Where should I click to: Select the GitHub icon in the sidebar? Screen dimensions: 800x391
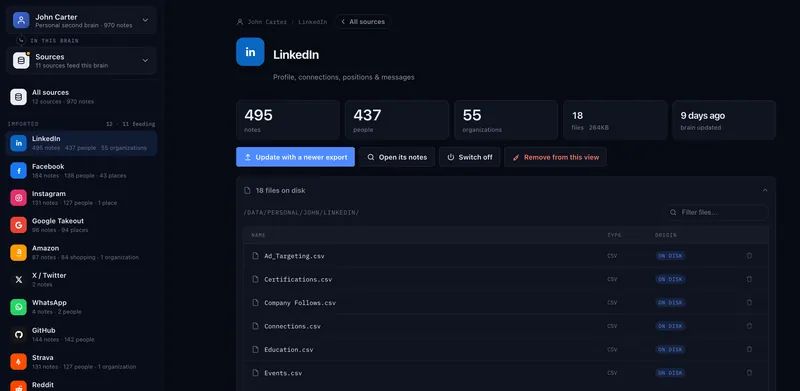(18, 334)
